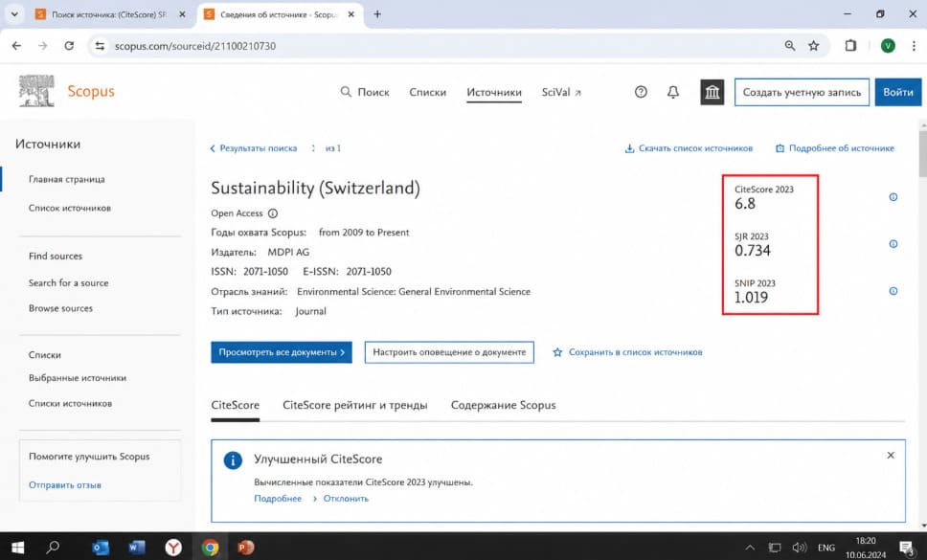Click 'Сохранить в список источников' star link

(627, 352)
